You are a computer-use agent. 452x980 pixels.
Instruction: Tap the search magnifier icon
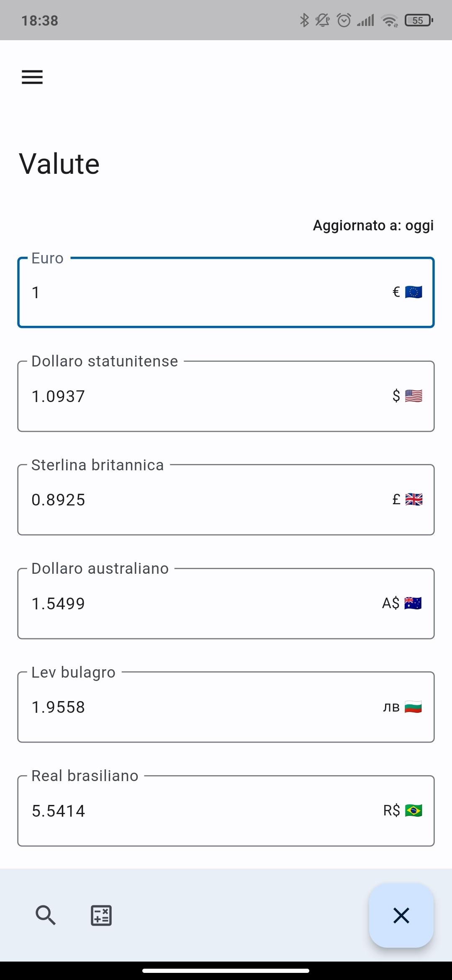point(45,915)
